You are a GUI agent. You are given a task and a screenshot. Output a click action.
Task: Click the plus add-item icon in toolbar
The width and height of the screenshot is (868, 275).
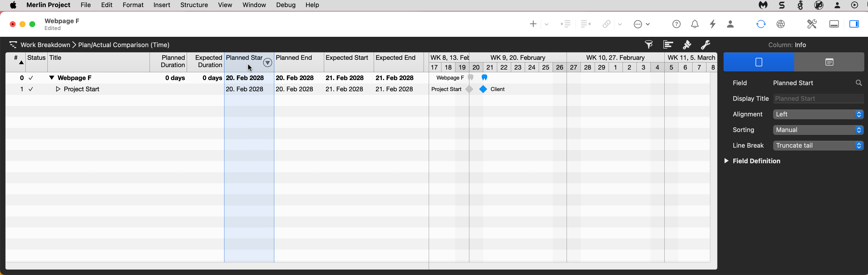coord(533,24)
